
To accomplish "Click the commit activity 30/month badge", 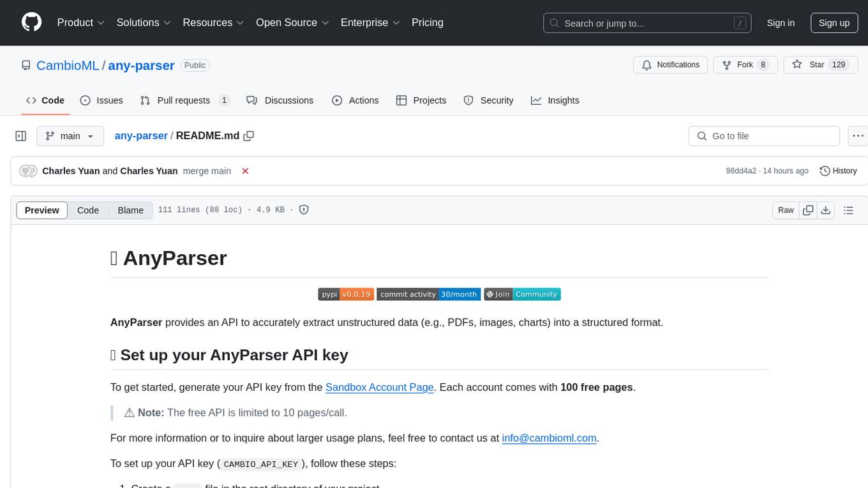I will click(429, 294).
